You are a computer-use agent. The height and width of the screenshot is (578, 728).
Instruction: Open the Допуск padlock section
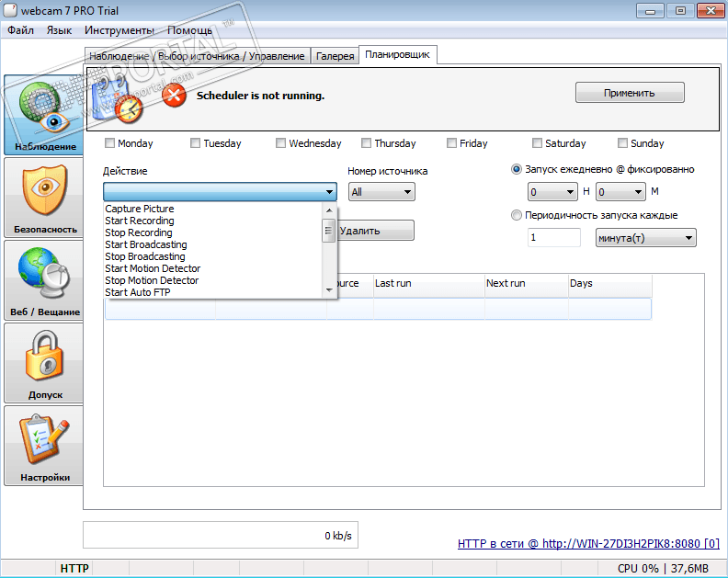44,363
